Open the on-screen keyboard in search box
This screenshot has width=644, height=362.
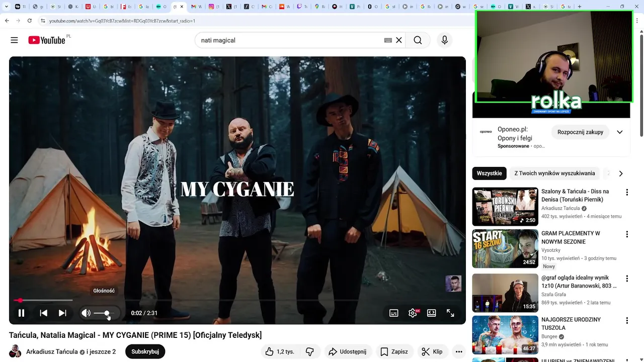click(x=388, y=40)
